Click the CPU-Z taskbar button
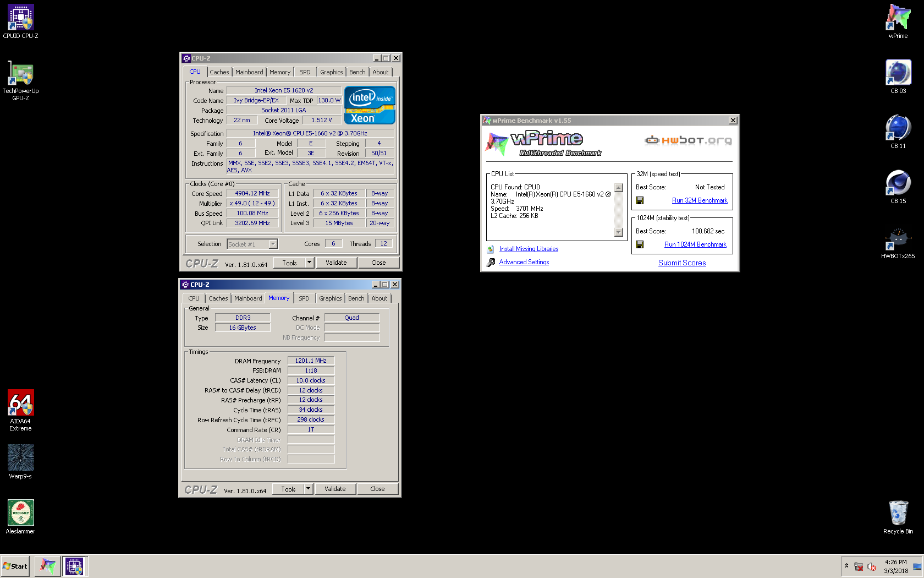The height and width of the screenshot is (578, 924). point(74,566)
